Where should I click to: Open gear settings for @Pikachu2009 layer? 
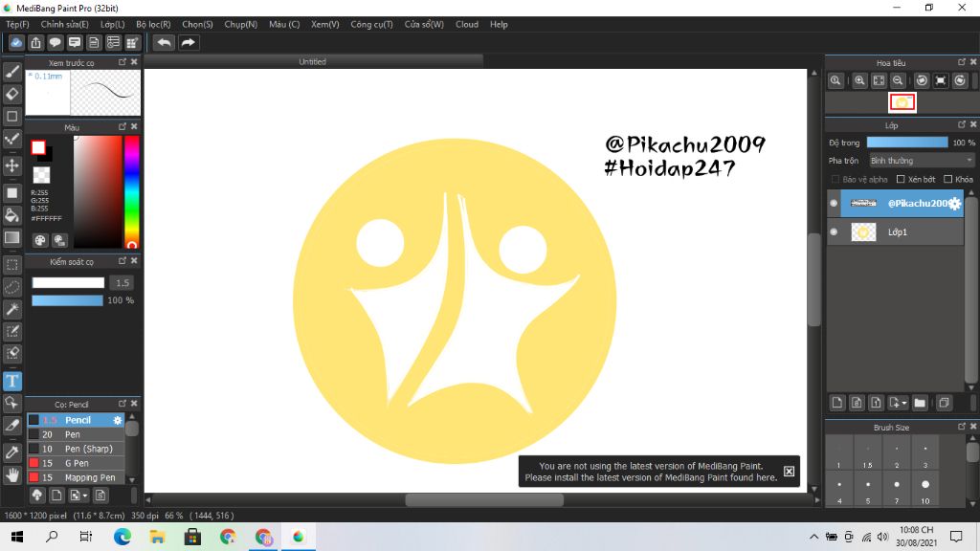coord(955,203)
